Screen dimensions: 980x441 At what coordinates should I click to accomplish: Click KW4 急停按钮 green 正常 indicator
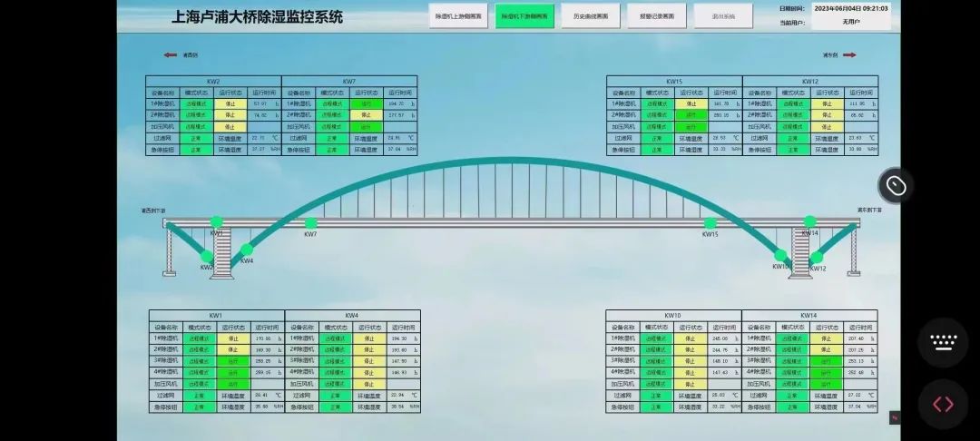(x=336, y=407)
